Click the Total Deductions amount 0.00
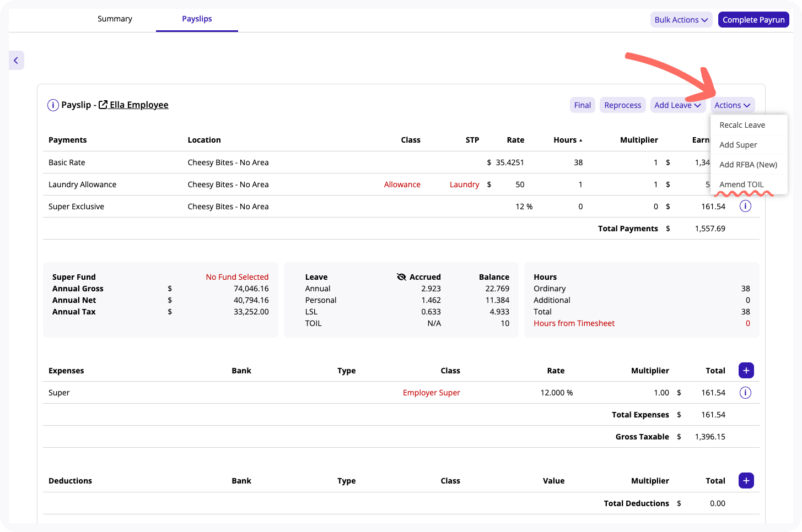 [718, 503]
